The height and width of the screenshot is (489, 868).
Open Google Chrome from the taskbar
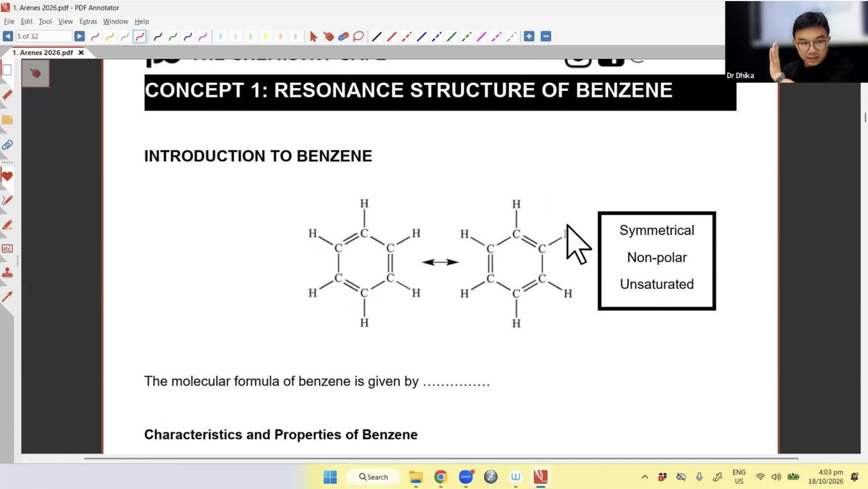441,477
